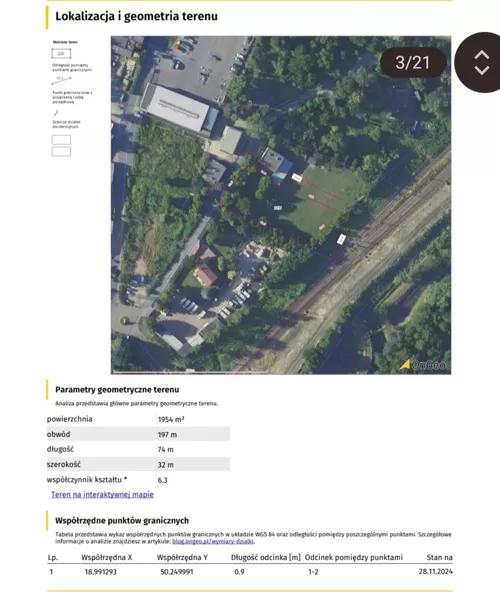Click the 'Stan na' column header
The height and width of the screenshot is (592, 500).
point(440,557)
